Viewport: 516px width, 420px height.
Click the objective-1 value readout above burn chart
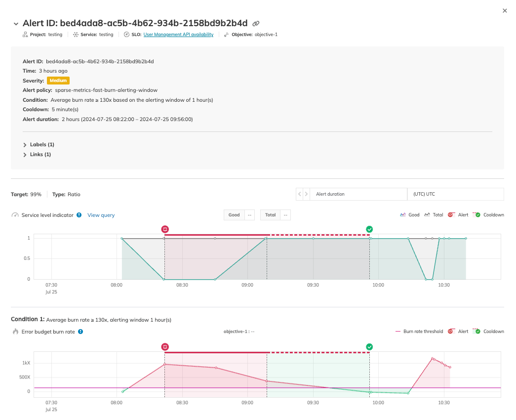pos(239,332)
